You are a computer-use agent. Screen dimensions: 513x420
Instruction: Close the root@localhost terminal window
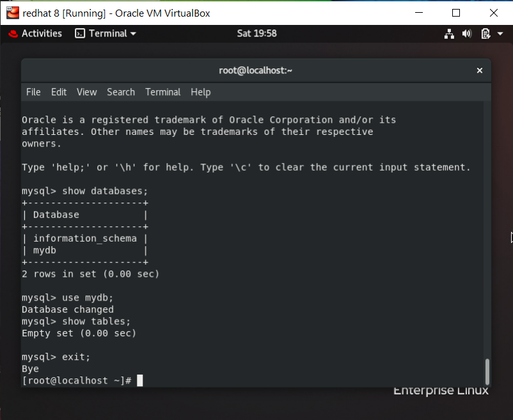coord(480,70)
